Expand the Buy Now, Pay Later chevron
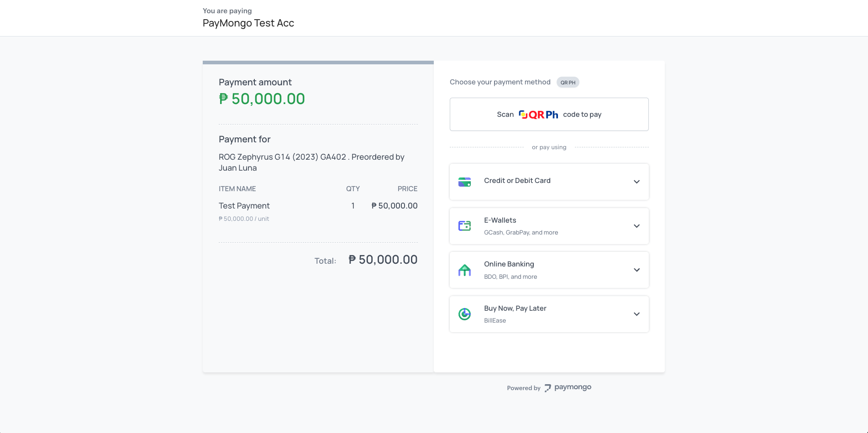Image resolution: width=868 pixels, height=433 pixels. point(637,314)
